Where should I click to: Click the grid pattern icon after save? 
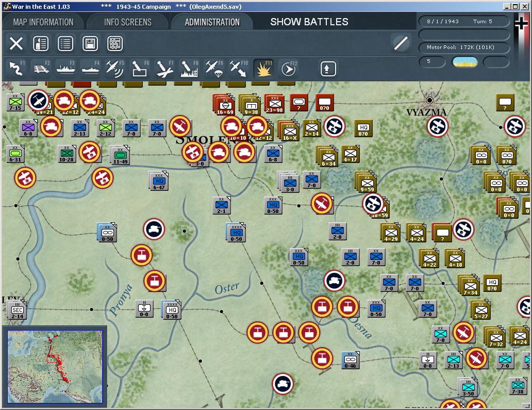(115, 43)
